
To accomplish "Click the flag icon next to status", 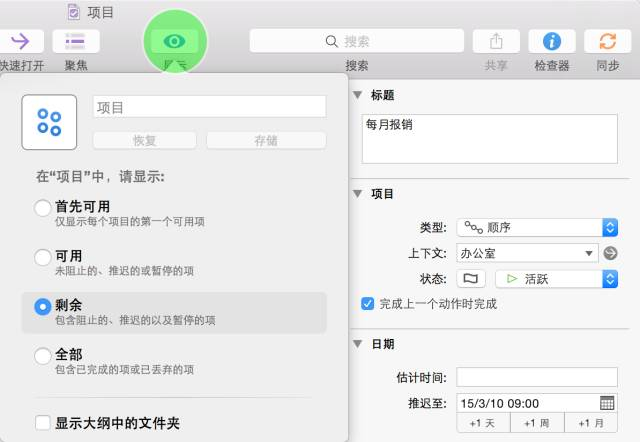I will coord(471,279).
